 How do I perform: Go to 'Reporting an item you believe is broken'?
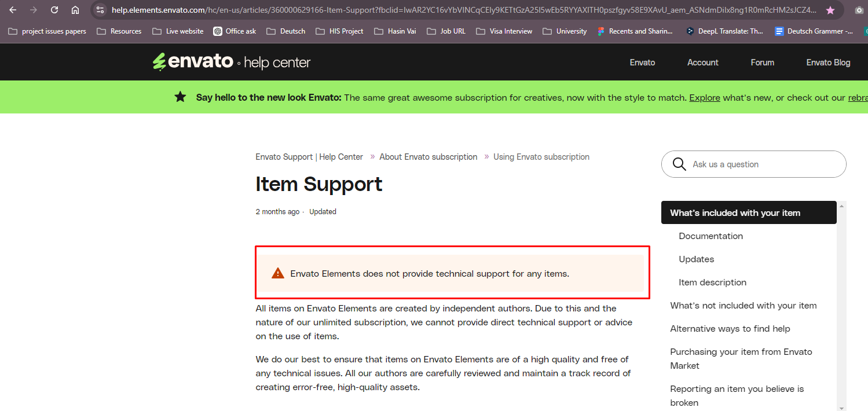click(737, 396)
